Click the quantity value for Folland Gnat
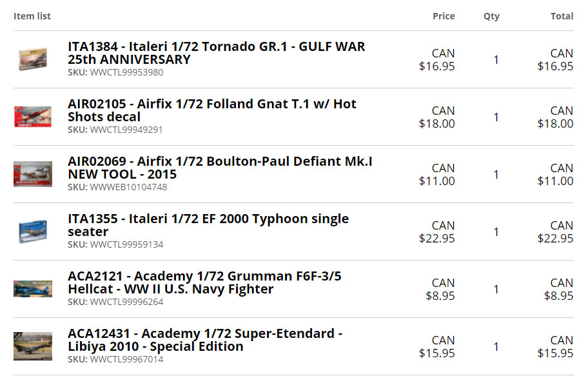 point(496,117)
